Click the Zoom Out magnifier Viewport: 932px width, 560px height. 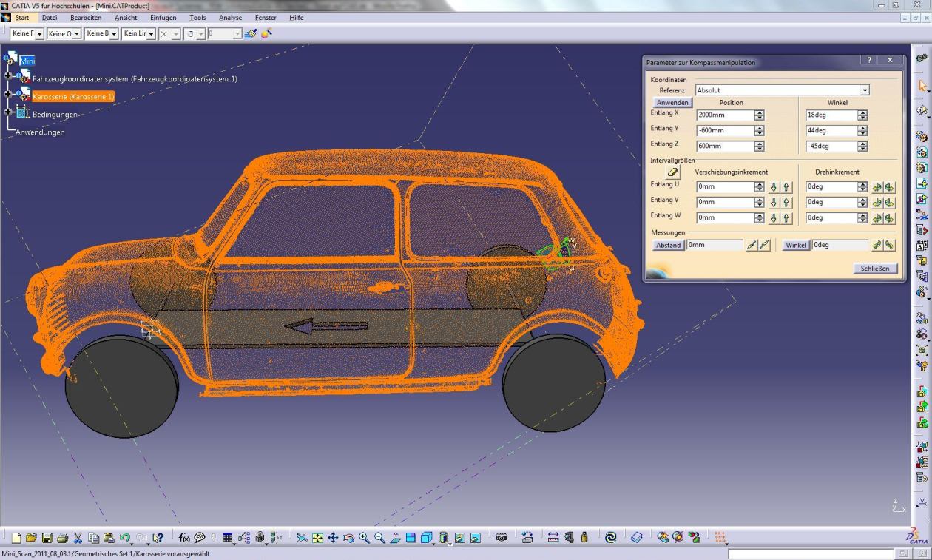[379, 538]
